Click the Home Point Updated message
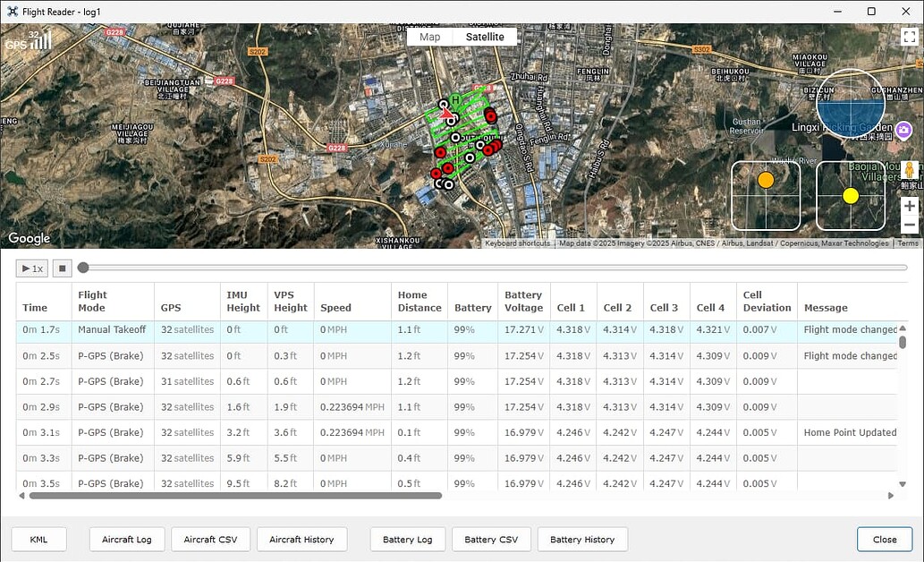924x562 pixels. (850, 432)
